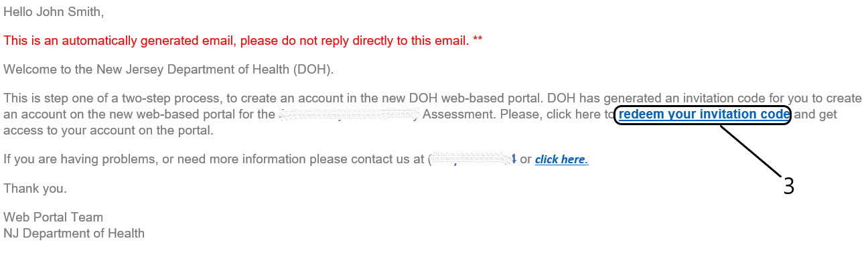Click access to your account on the portal

pos(108,131)
